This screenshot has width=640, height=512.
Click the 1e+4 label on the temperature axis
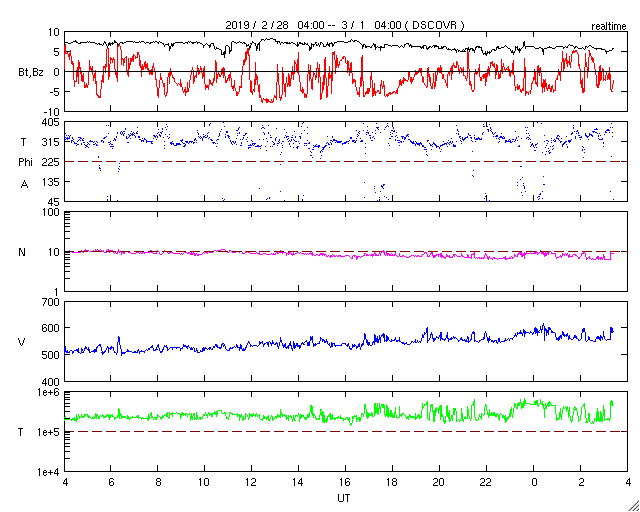click(49, 472)
